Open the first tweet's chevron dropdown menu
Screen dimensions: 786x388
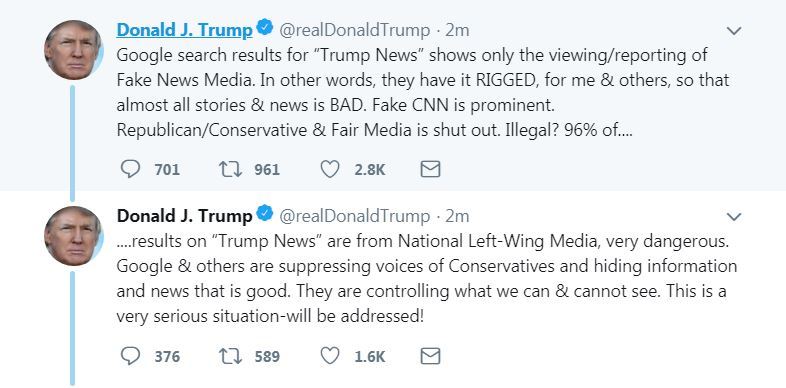pos(734,31)
